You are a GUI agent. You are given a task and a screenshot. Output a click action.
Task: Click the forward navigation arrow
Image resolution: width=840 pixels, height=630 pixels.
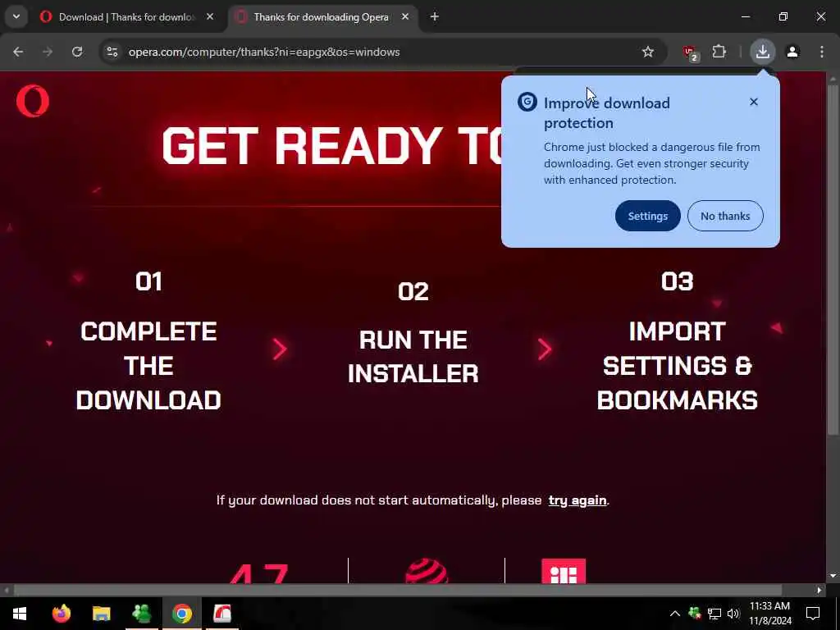click(x=48, y=52)
